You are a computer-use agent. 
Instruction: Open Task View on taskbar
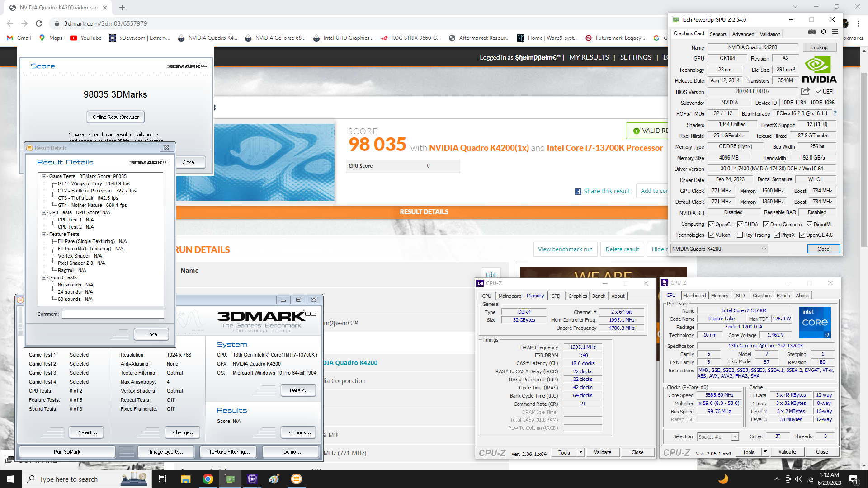163,479
